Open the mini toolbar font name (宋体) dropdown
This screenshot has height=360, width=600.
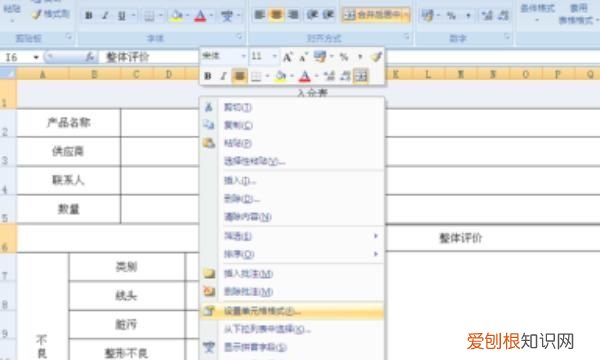(243, 57)
